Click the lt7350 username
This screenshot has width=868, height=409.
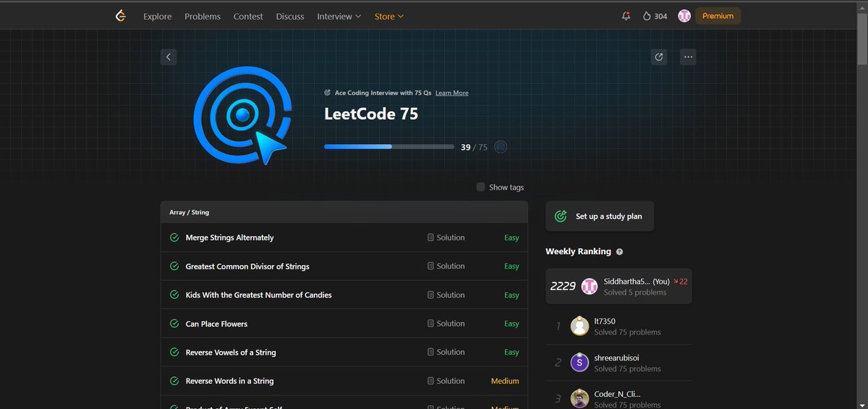[x=605, y=321]
